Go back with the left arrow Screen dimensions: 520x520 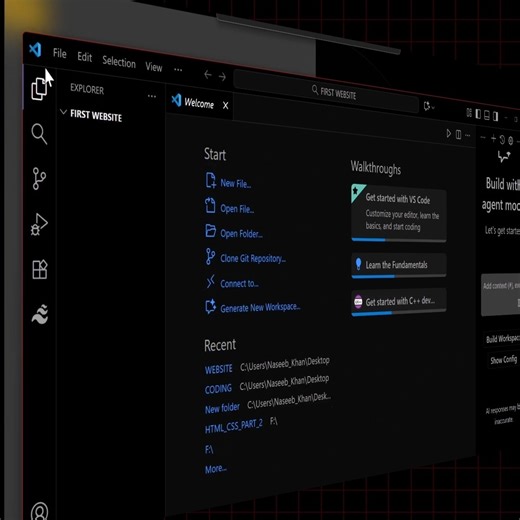208,75
